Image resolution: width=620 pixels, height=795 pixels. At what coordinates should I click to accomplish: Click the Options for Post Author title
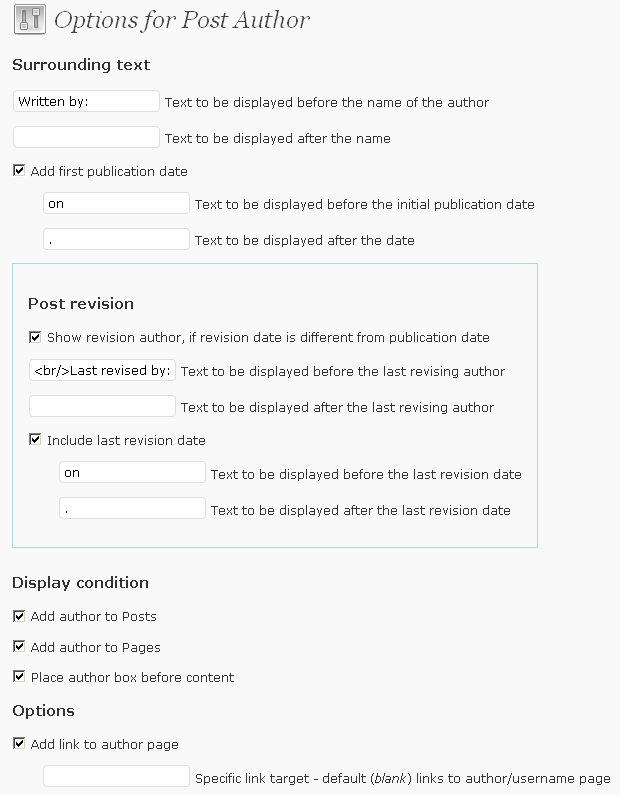pyautogui.click(x=181, y=20)
